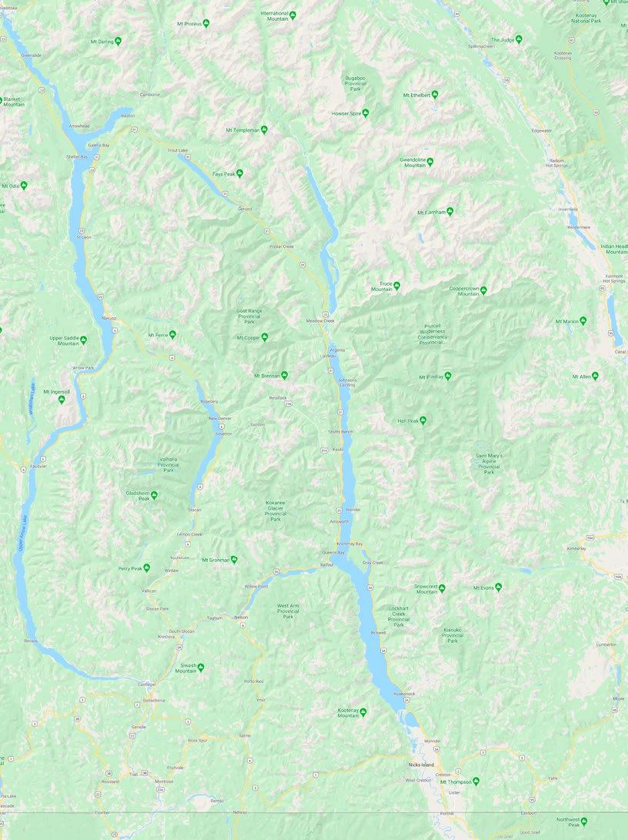Click the Valhalla Provincial Park label
628x840 pixels.
pyautogui.click(x=169, y=464)
